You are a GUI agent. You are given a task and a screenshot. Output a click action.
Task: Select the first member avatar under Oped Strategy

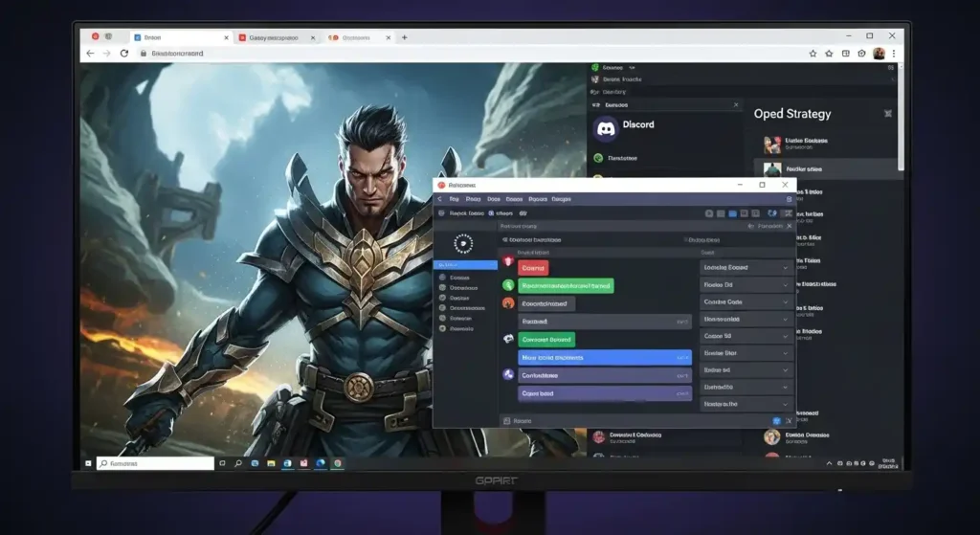click(x=772, y=145)
